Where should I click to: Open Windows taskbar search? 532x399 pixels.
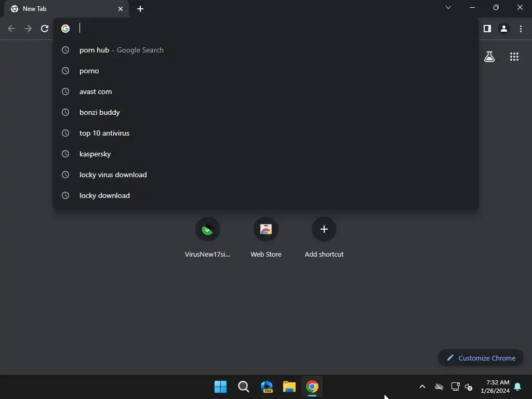click(244, 387)
